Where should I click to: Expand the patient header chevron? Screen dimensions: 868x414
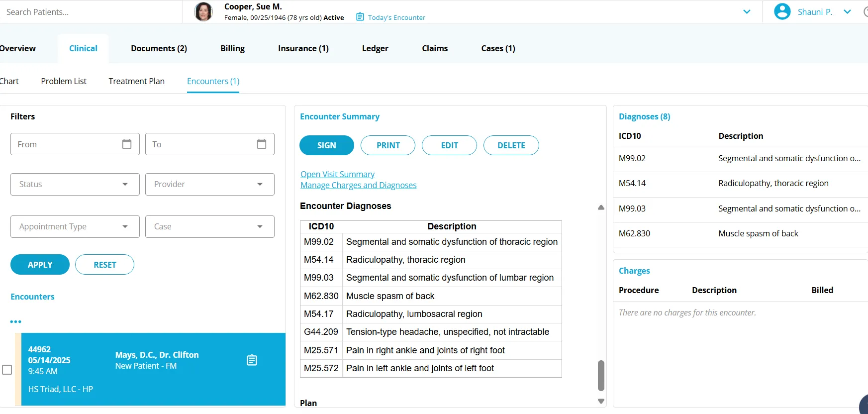pyautogui.click(x=747, y=12)
